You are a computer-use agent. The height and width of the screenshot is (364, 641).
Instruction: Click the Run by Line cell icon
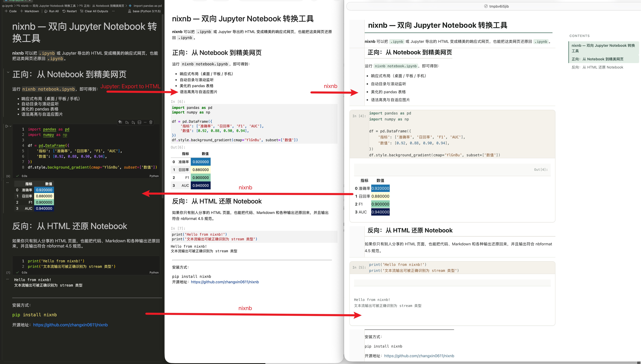pyautogui.click(x=120, y=122)
